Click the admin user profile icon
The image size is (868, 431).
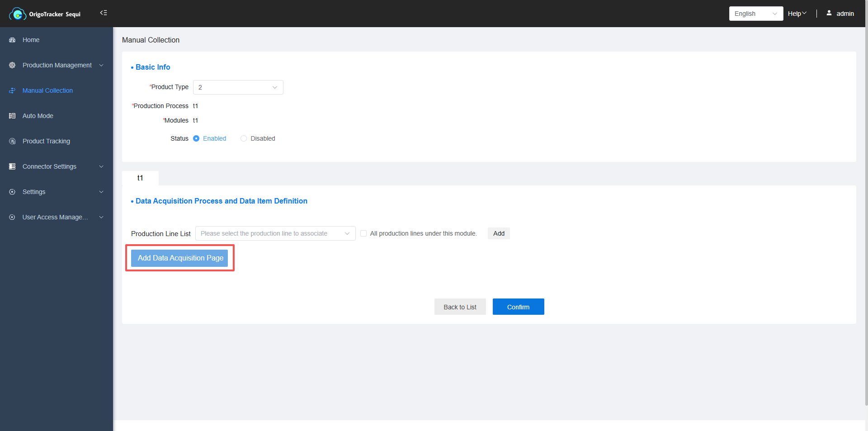click(x=829, y=13)
